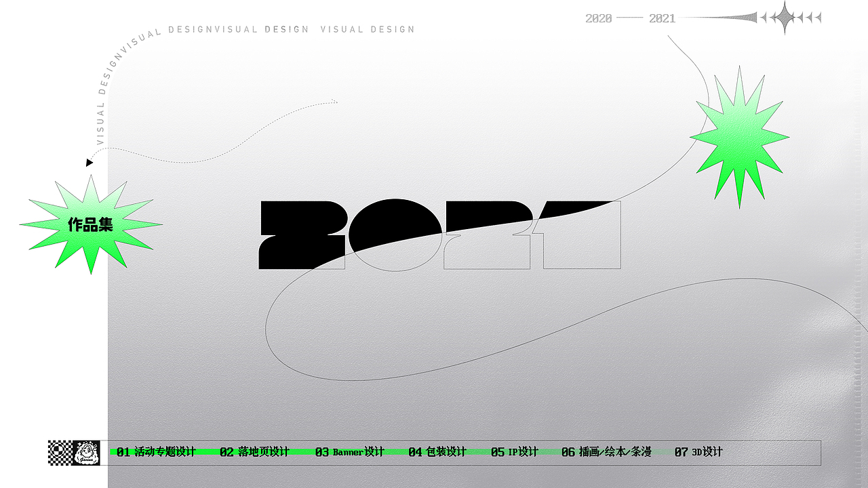The width and height of the screenshot is (868, 488).
Task: Go to 02 落地页设计
Action: [x=254, y=452]
